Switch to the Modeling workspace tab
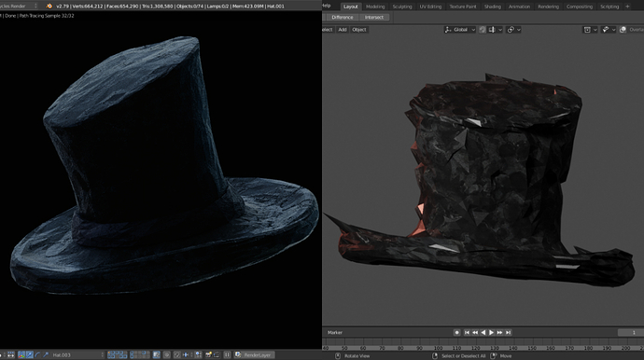The image size is (644, 360). pos(375,7)
